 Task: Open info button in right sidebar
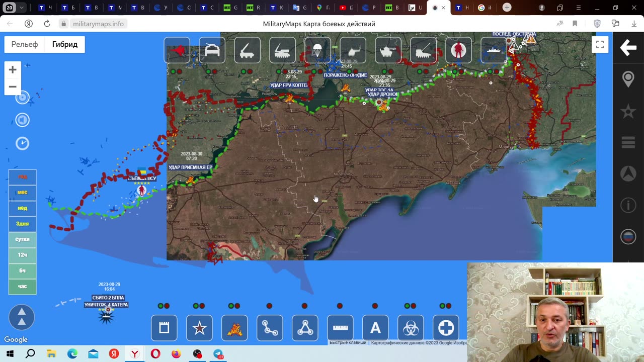pyautogui.click(x=628, y=205)
